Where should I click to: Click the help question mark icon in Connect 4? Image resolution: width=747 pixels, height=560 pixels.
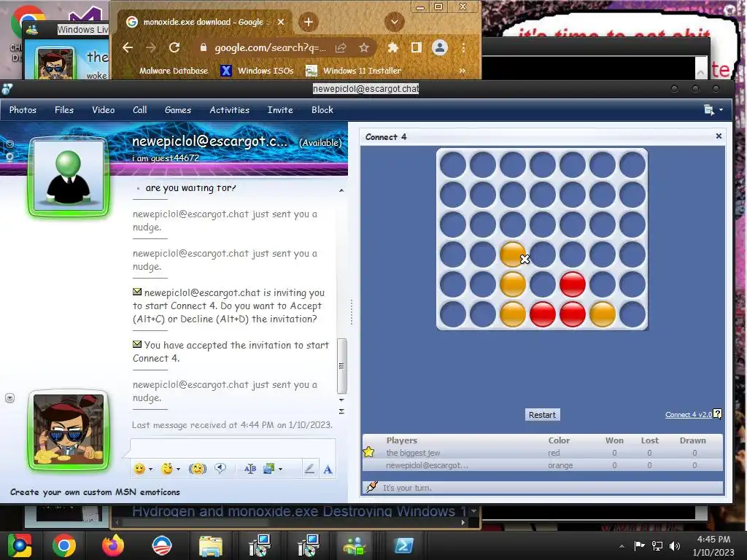718,414
